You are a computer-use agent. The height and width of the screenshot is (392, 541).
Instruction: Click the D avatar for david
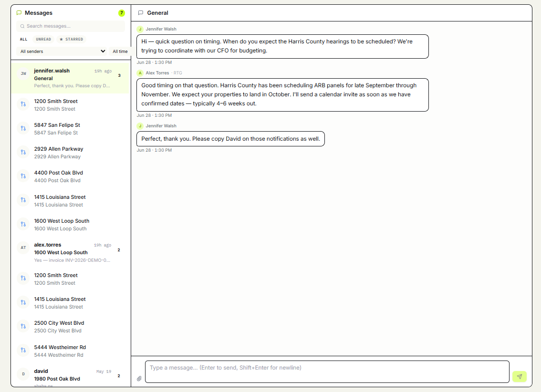coord(23,374)
